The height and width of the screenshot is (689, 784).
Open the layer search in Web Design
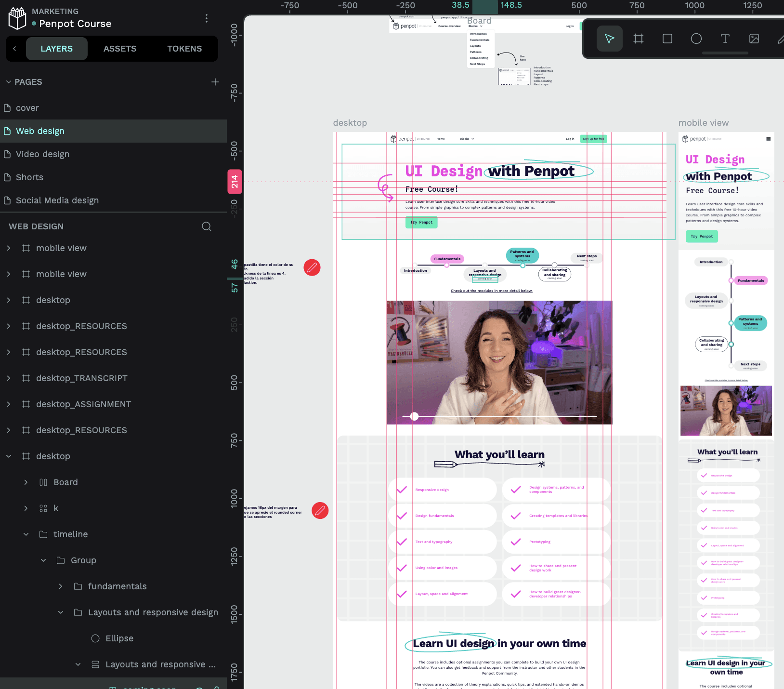point(207,226)
